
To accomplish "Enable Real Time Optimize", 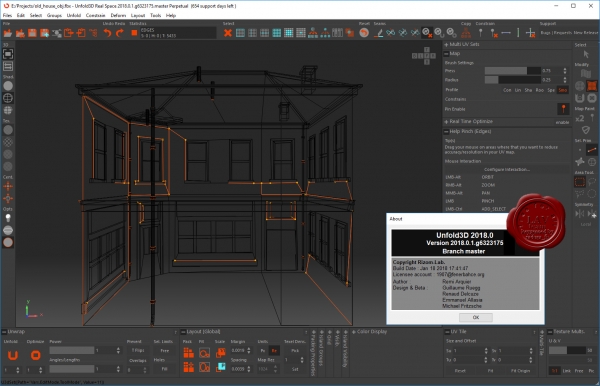I will point(562,122).
